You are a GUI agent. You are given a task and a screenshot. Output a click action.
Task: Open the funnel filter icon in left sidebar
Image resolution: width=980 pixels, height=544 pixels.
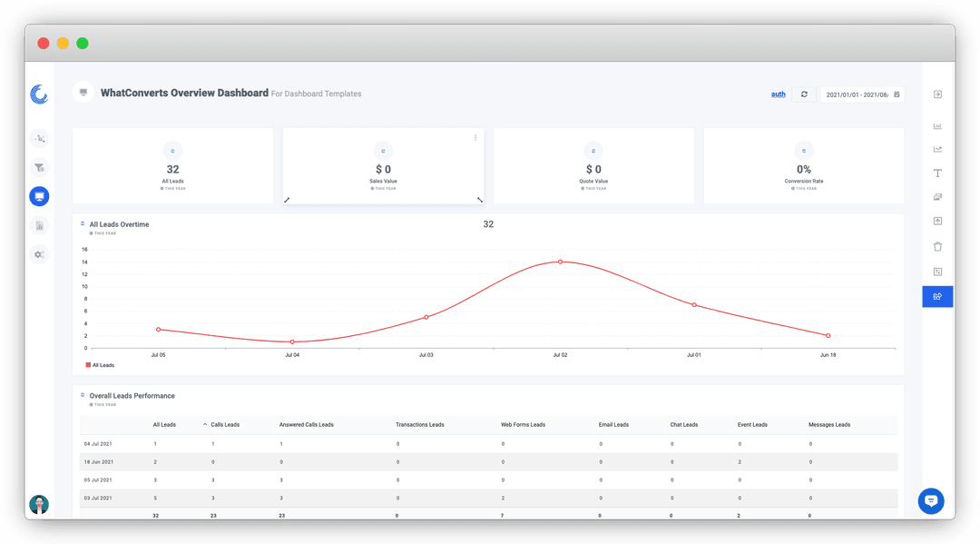(39, 168)
